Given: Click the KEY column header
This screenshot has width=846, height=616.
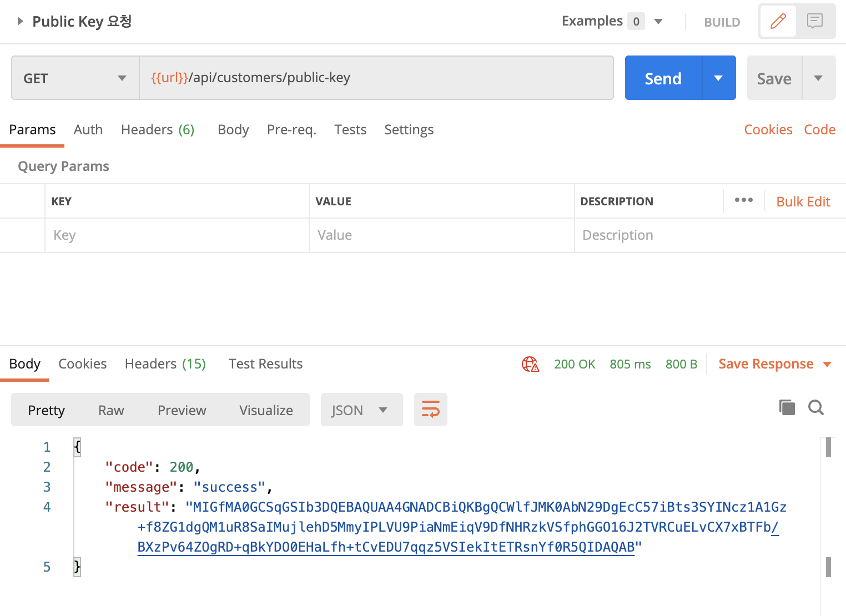Looking at the screenshot, I should 61,201.
